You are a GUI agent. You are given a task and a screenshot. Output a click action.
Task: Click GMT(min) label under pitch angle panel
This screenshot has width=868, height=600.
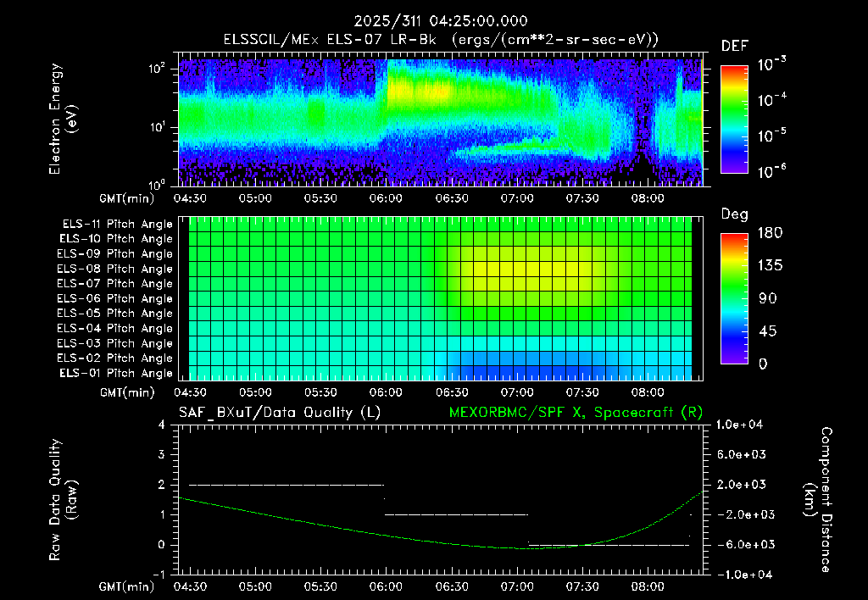[x=127, y=392]
